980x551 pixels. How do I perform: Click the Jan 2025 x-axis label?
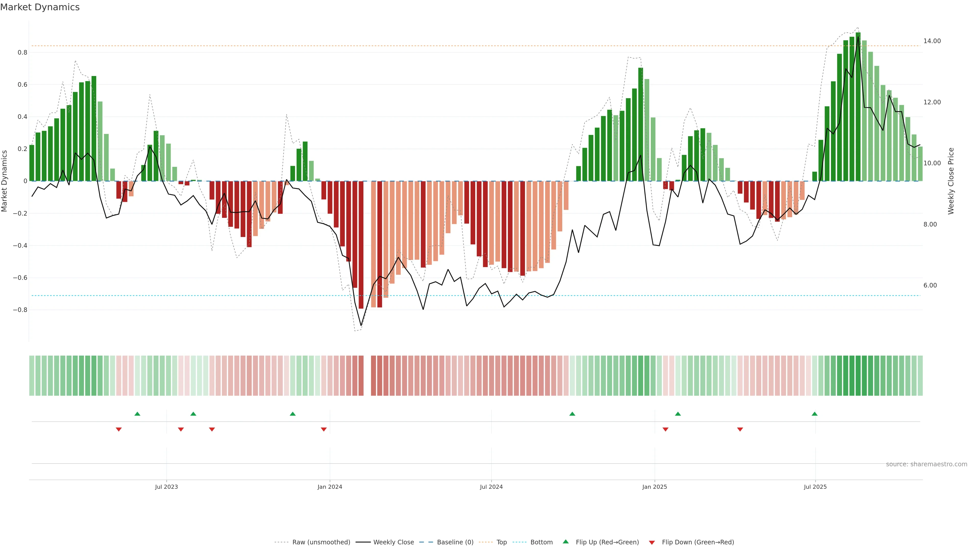(x=654, y=487)
